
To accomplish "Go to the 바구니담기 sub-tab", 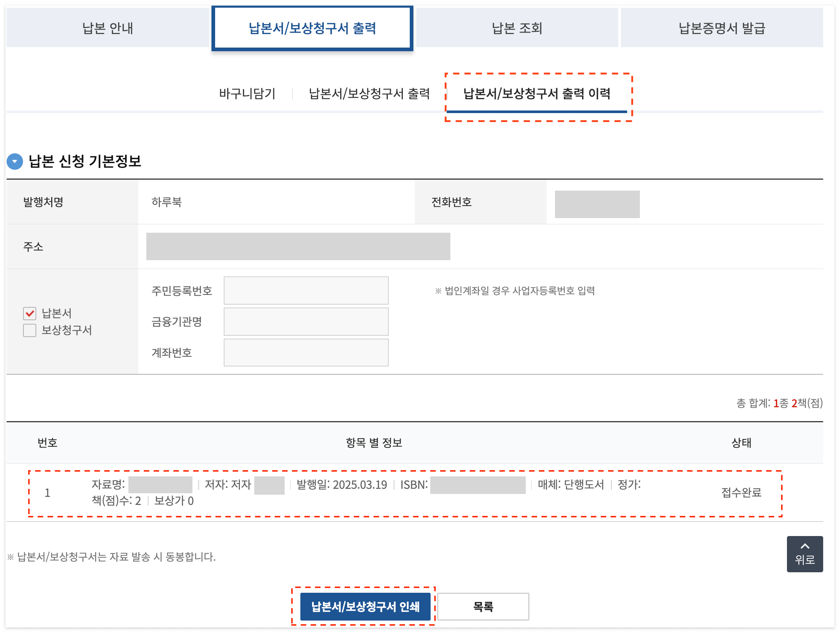I will pyautogui.click(x=247, y=93).
